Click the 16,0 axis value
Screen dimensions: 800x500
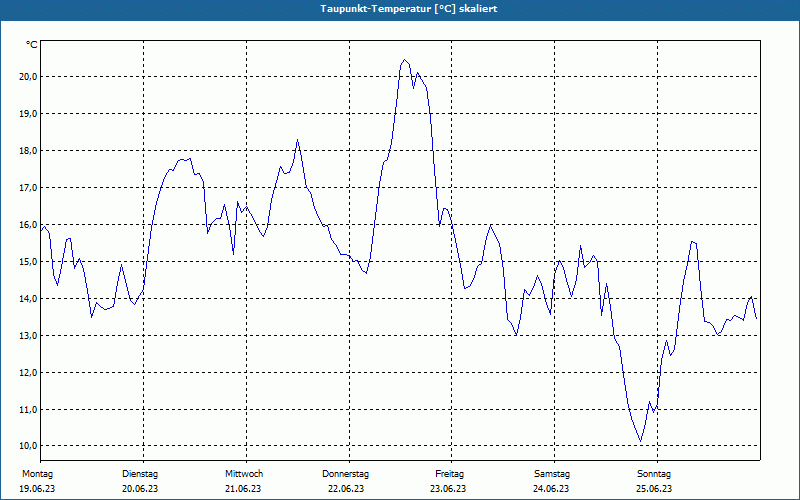(28, 224)
